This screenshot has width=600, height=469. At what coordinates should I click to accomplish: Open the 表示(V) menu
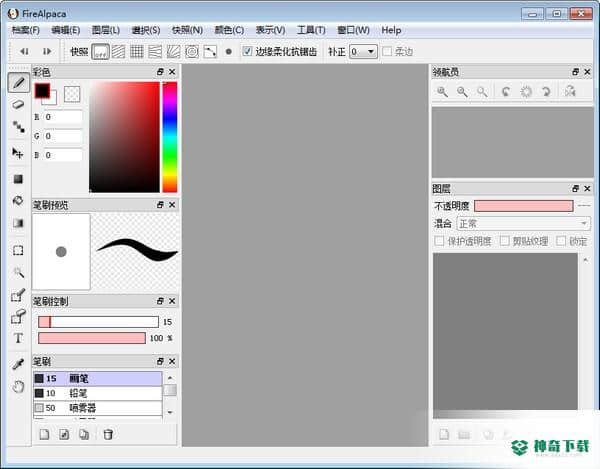pos(271,30)
